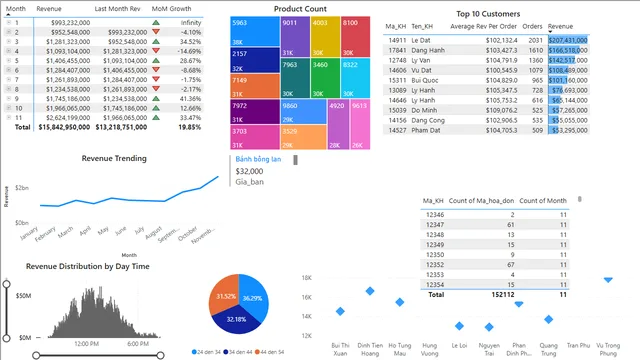The image size is (640, 360).
Task: Sort by the Ten_KH column header
Action: [422, 26]
